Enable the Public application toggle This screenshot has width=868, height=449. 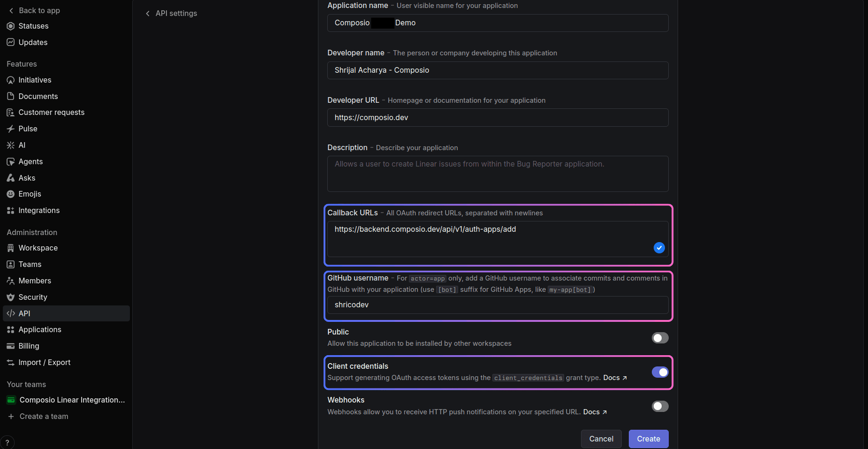pos(660,338)
